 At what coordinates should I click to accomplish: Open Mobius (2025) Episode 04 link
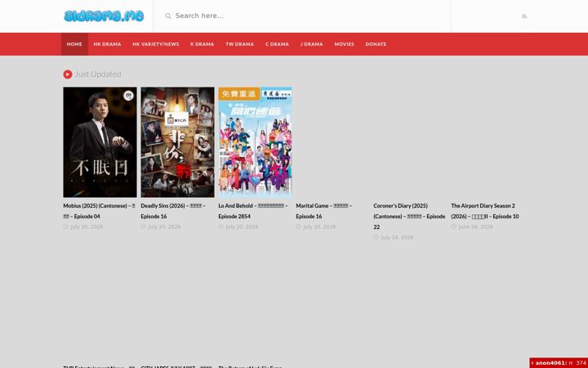click(100, 211)
